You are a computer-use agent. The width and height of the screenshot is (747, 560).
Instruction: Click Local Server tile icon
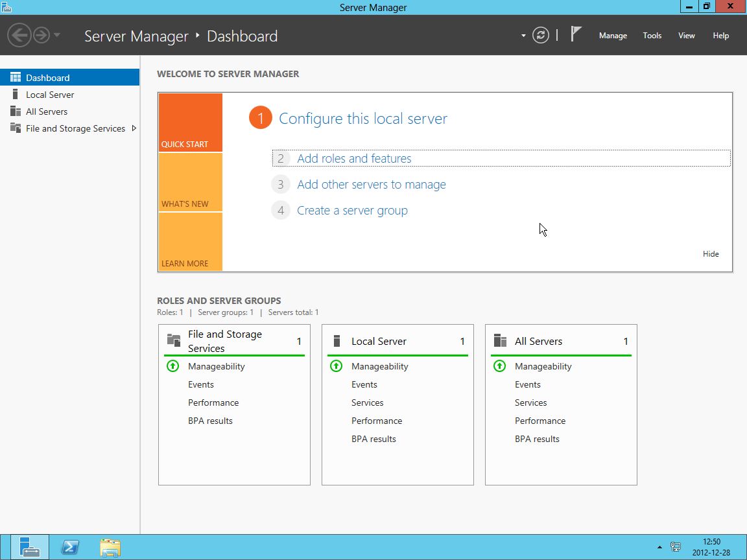337,340
